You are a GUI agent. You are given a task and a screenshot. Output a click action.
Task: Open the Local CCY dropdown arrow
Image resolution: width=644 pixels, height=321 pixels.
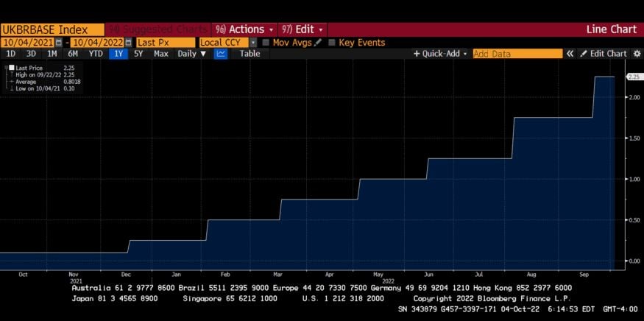[x=253, y=43]
